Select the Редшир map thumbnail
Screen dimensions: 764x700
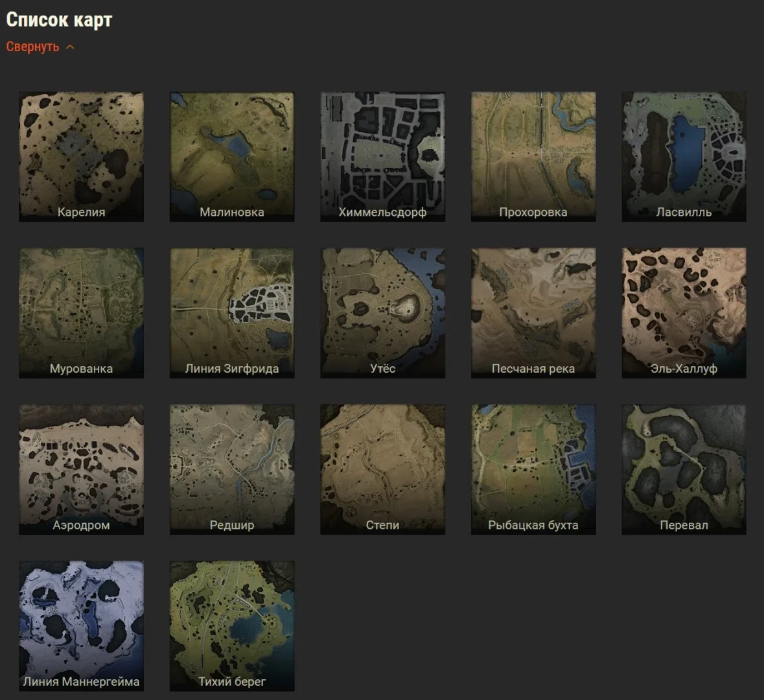(232, 469)
